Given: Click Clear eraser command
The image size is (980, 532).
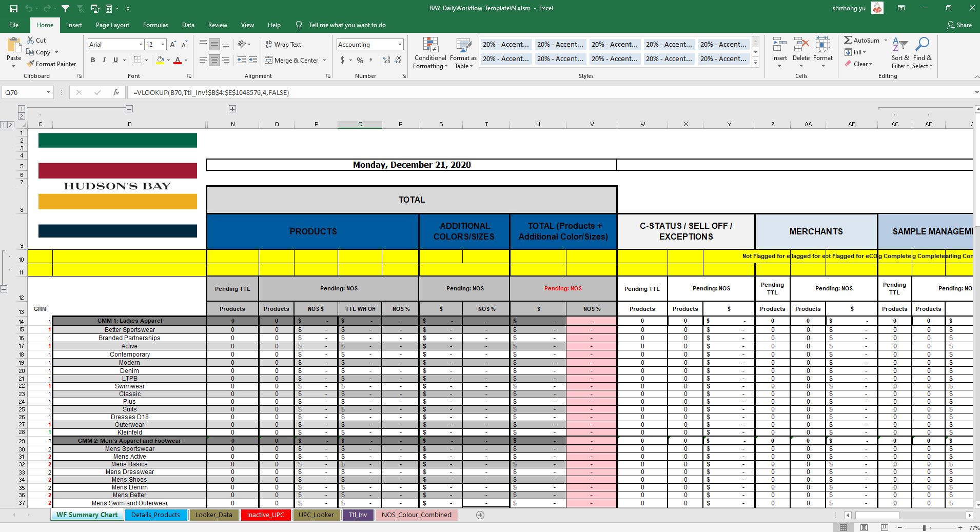Looking at the screenshot, I should (x=858, y=64).
